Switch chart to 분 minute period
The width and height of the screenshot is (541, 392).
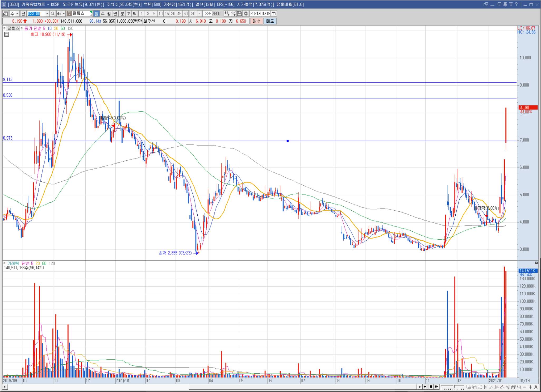[122, 13]
